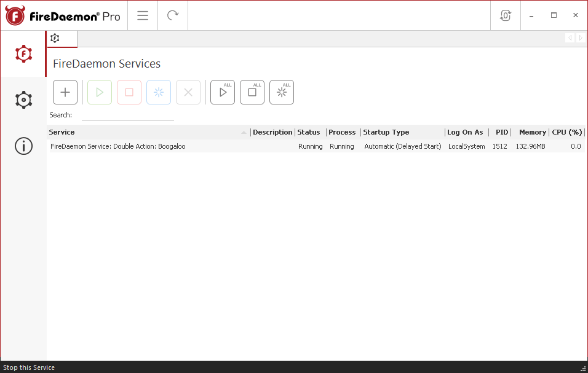588x373 pixels.
Task: Open the gear settings sidebar icon
Action: [x=23, y=100]
